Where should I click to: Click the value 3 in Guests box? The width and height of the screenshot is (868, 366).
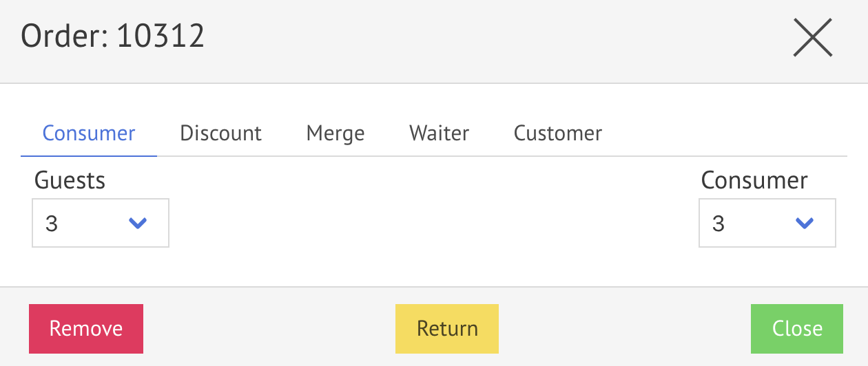pos(52,224)
